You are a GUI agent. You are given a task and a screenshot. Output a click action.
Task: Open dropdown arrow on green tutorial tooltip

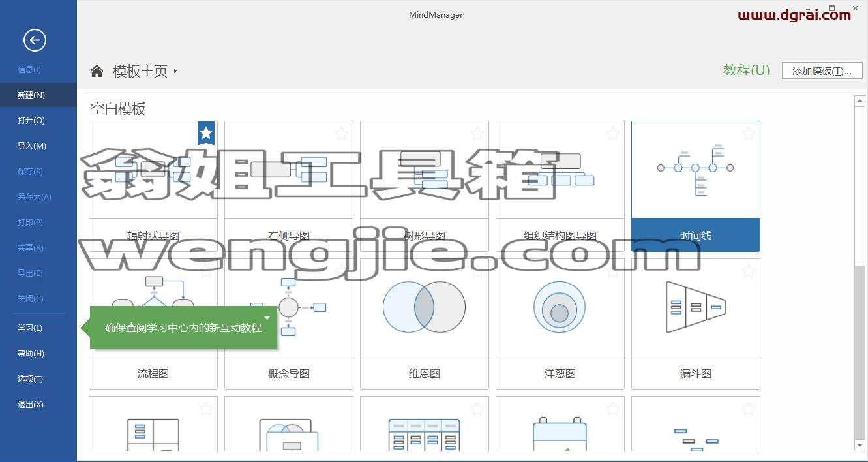267,318
